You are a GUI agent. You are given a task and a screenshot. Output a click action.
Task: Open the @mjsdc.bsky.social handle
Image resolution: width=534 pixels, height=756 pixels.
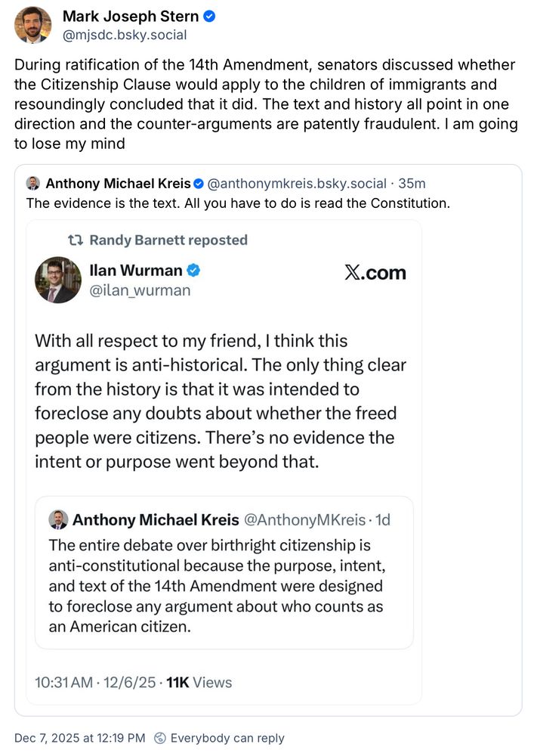coord(125,35)
